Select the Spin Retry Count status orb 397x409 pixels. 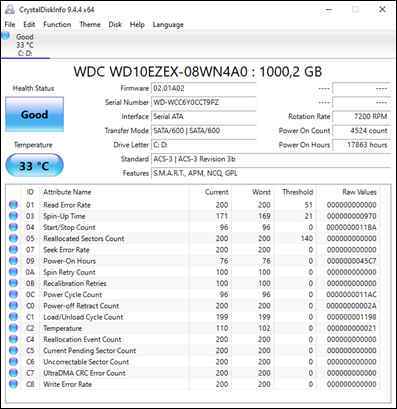[x=13, y=272]
